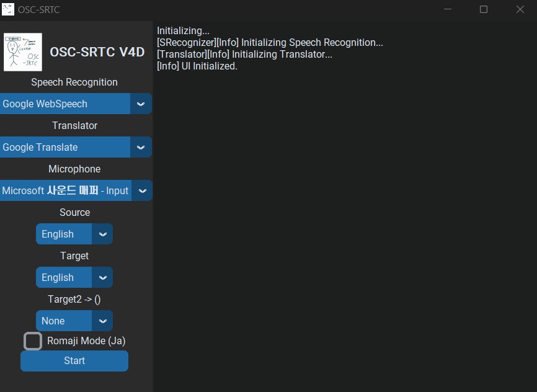Click the OSC-SRTC stick figure logo image
The width and height of the screenshot is (537, 392).
pyautogui.click(x=22, y=52)
